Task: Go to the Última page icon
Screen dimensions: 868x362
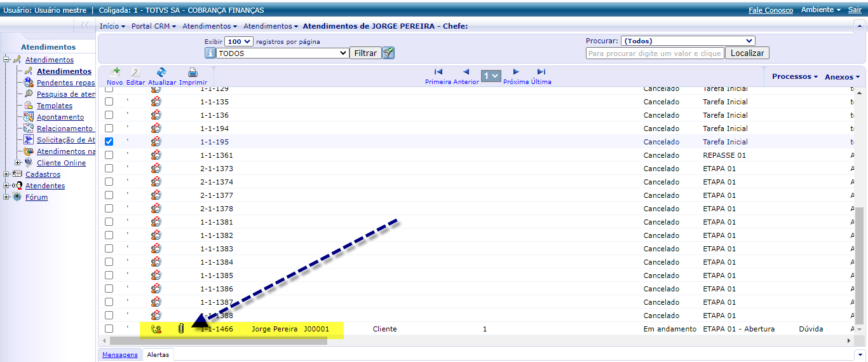Action: click(541, 72)
